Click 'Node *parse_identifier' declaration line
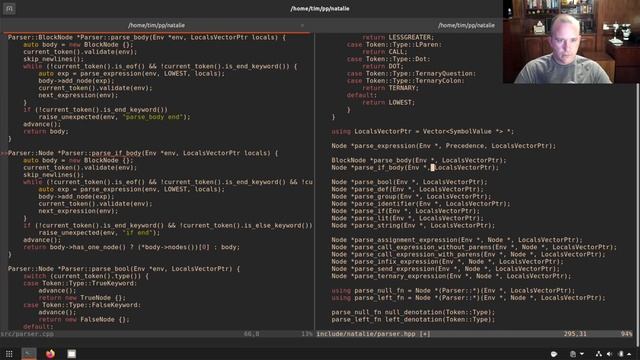This screenshot has height=360, width=640. pos(421,204)
